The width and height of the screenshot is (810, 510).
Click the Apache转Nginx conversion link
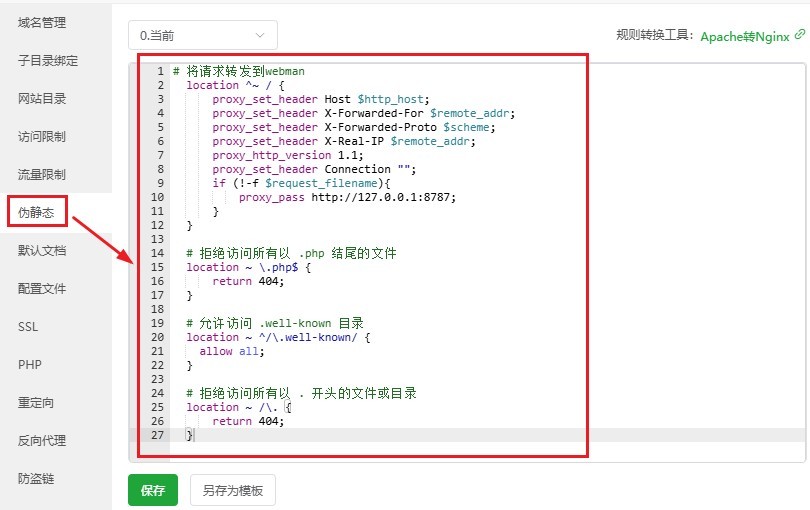pos(745,37)
